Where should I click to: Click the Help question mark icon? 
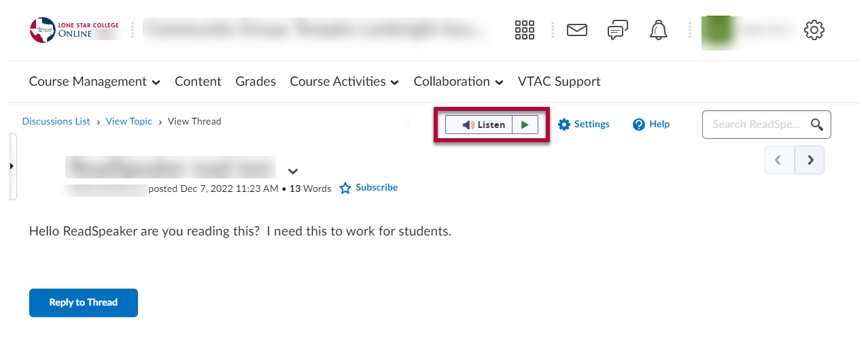(638, 125)
